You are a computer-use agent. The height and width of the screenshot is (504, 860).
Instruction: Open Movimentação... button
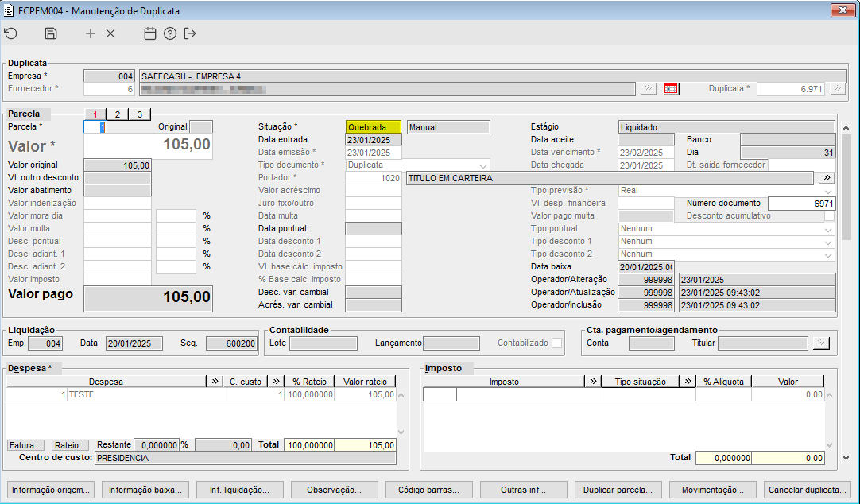712,490
